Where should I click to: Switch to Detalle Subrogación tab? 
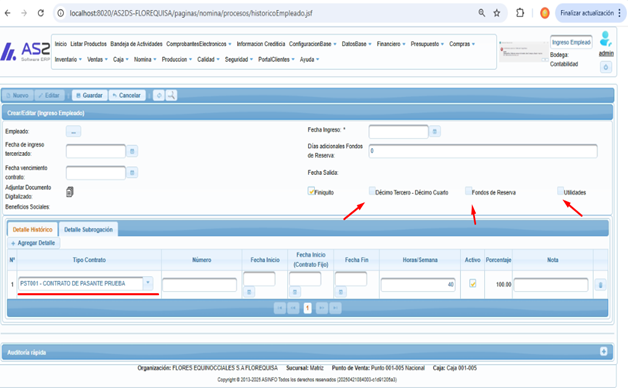coord(89,229)
